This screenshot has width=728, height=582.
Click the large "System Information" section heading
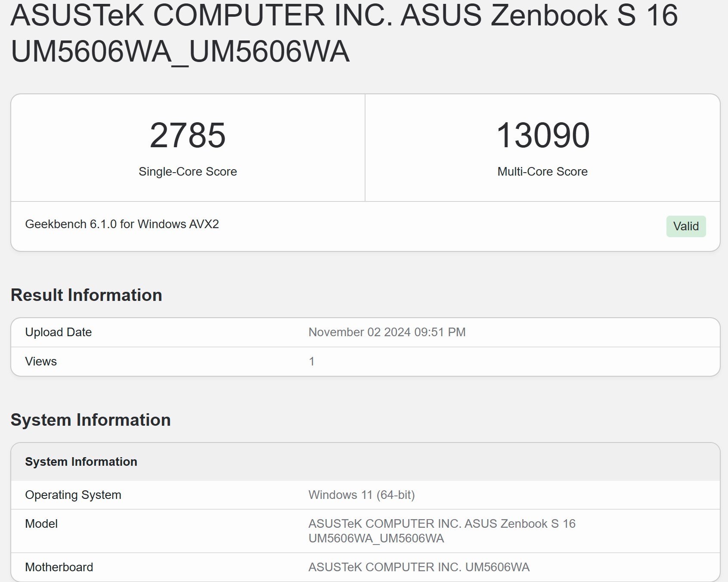tap(91, 420)
